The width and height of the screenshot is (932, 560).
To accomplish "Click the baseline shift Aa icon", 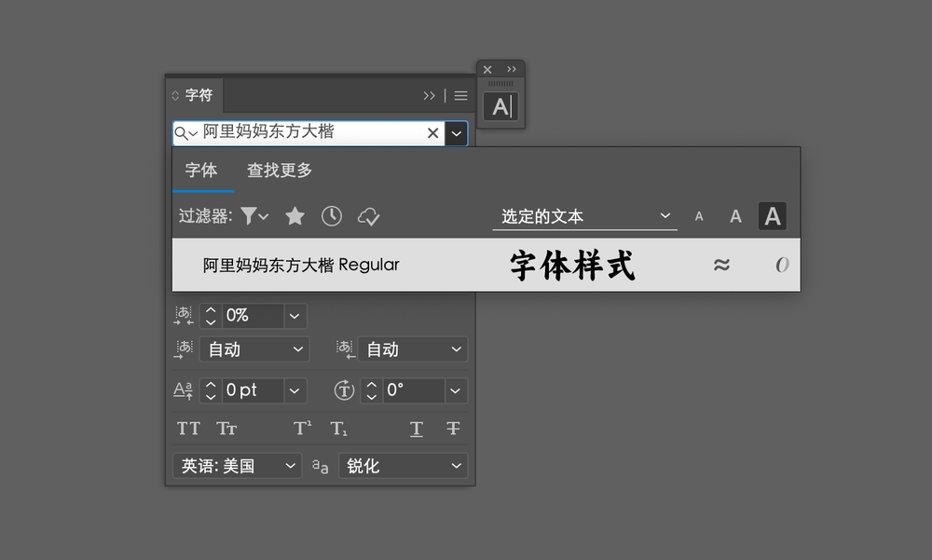I will point(183,390).
